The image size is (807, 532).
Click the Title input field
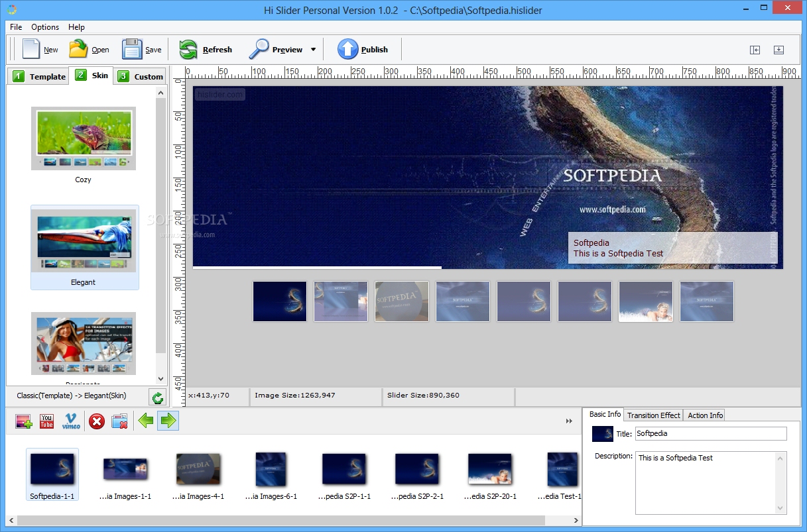coord(711,433)
